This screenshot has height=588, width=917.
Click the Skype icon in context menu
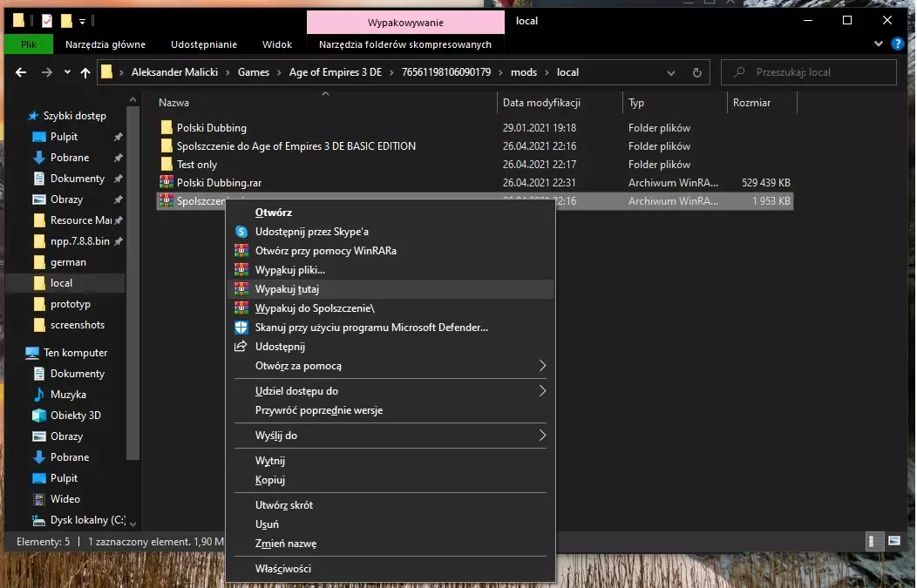pyautogui.click(x=241, y=232)
